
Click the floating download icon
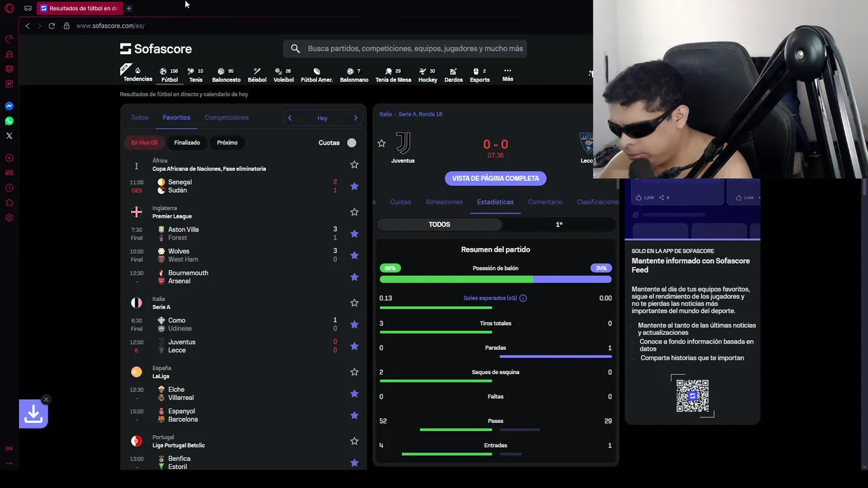(x=33, y=414)
